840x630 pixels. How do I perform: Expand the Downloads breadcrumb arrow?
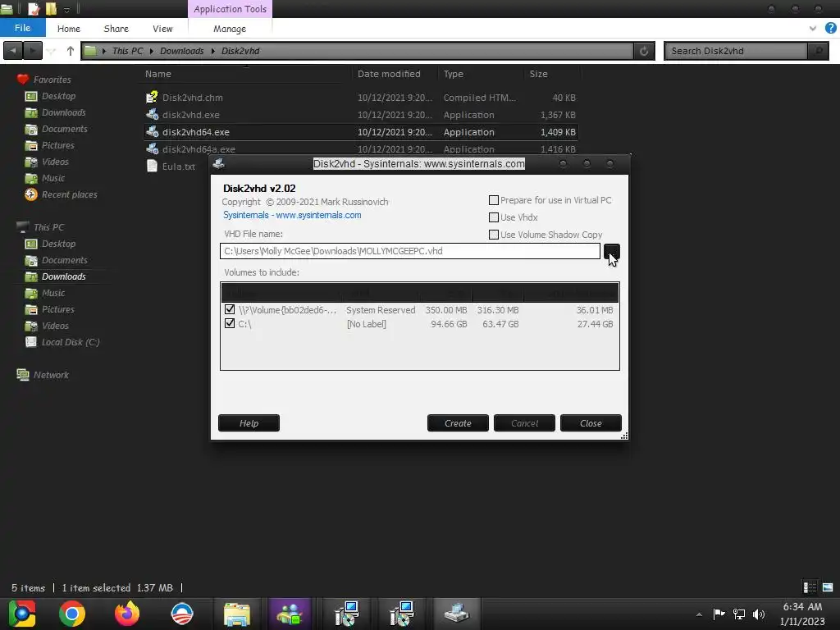(212, 51)
